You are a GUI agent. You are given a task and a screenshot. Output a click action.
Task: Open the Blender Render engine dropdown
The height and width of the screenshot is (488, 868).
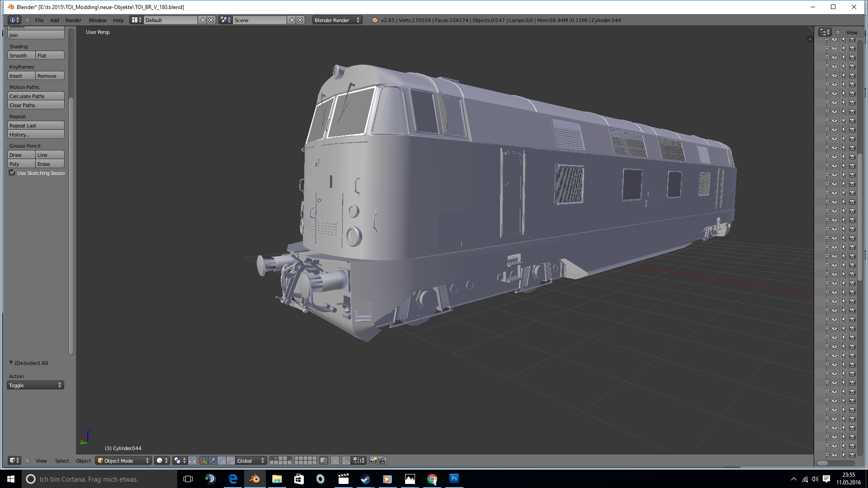pos(337,20)
